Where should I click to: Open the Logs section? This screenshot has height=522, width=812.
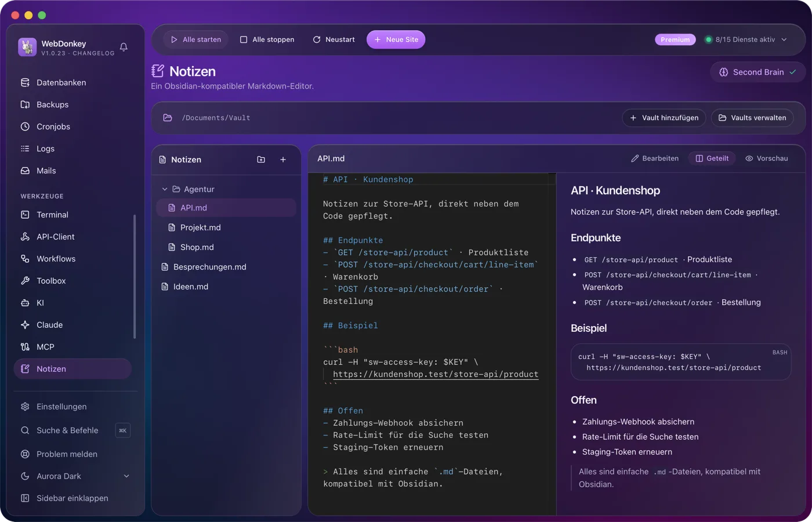73,148
